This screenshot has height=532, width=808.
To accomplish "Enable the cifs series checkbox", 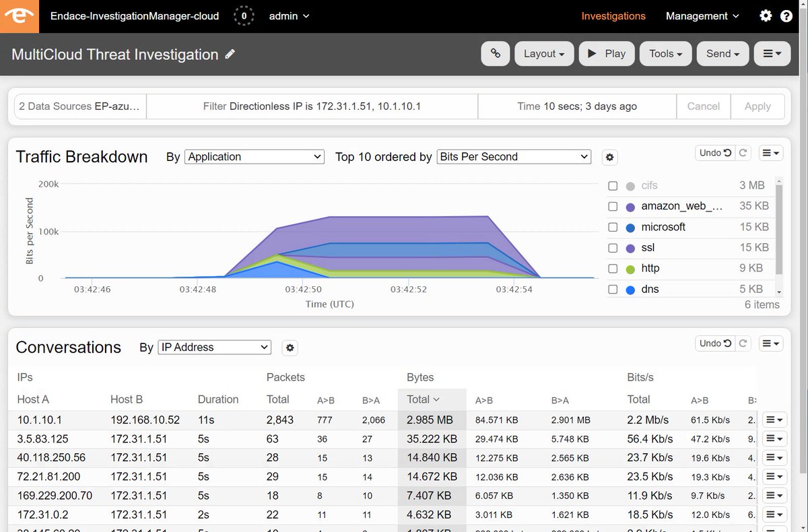I will (613, 185).
